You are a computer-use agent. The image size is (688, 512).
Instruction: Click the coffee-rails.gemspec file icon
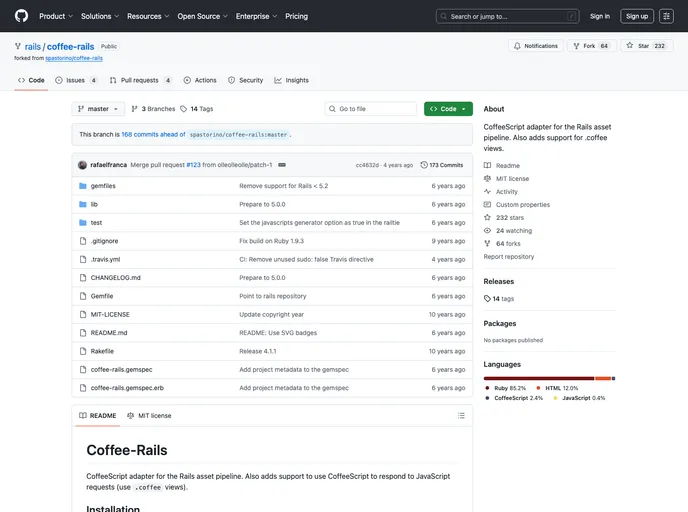(83, 370)
